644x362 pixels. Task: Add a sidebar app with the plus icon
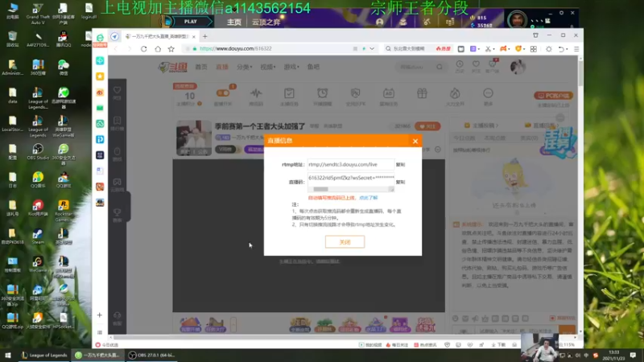coord(99,315)
